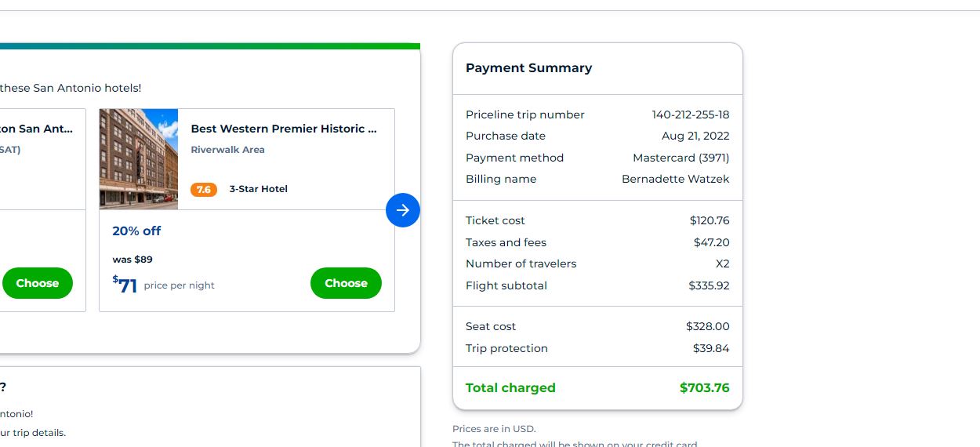Screen dimensions: 980x447
Task: Select the Priceline trip number 140-212-255-18
Action: tap(691, 114)
